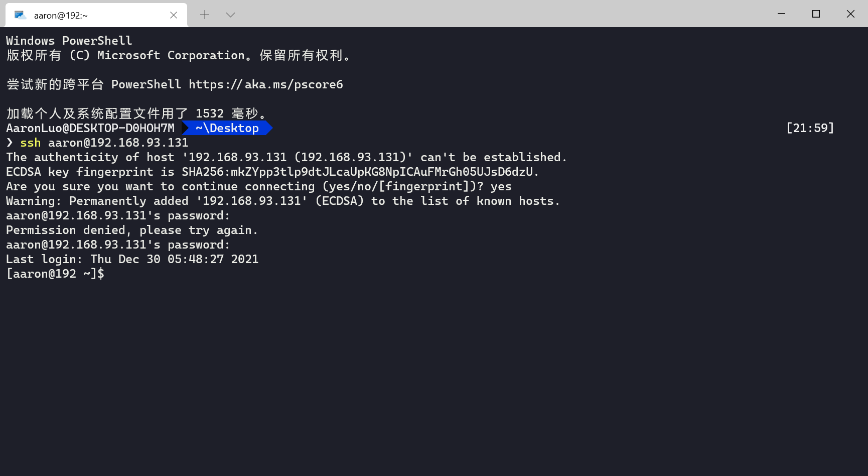868x476 pixels.
Task: Open a new terminal tab
Action: point(205,15)
